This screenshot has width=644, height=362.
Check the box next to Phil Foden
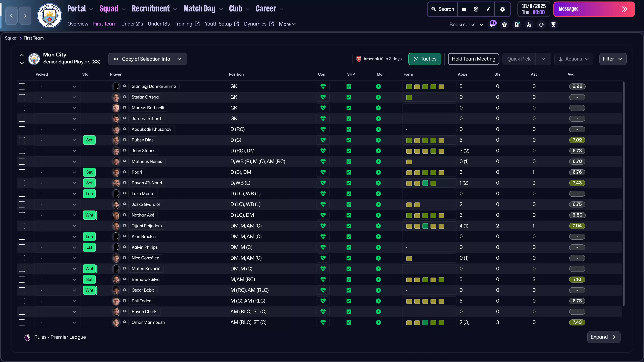(22, 301)
